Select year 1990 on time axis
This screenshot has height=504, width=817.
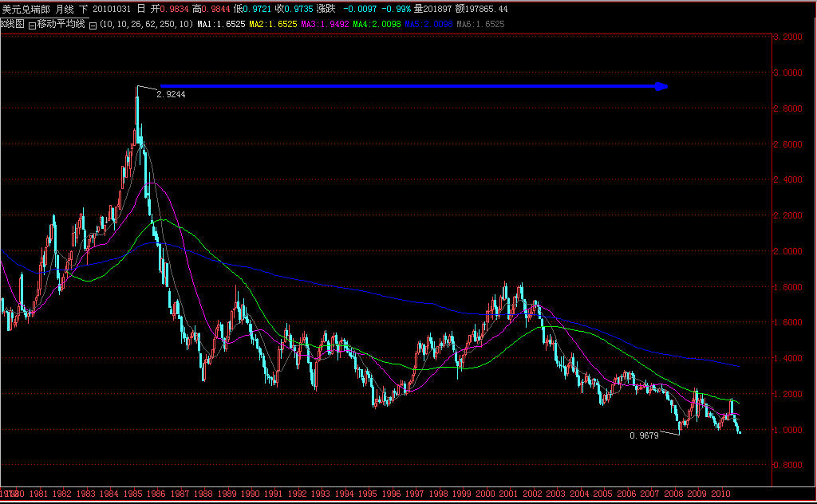250,494
